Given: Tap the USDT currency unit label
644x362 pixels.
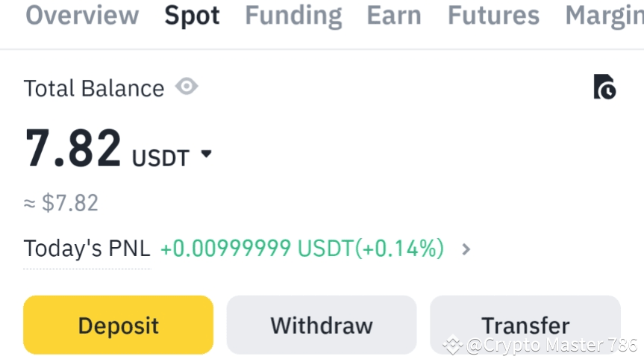Looking at the screenshot, I should click(160, 158).
